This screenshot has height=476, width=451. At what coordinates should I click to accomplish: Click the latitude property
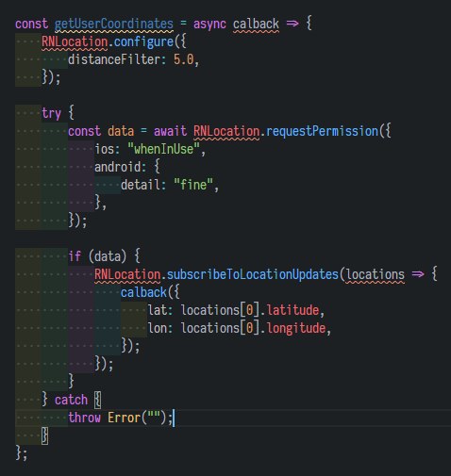[292, 310]
